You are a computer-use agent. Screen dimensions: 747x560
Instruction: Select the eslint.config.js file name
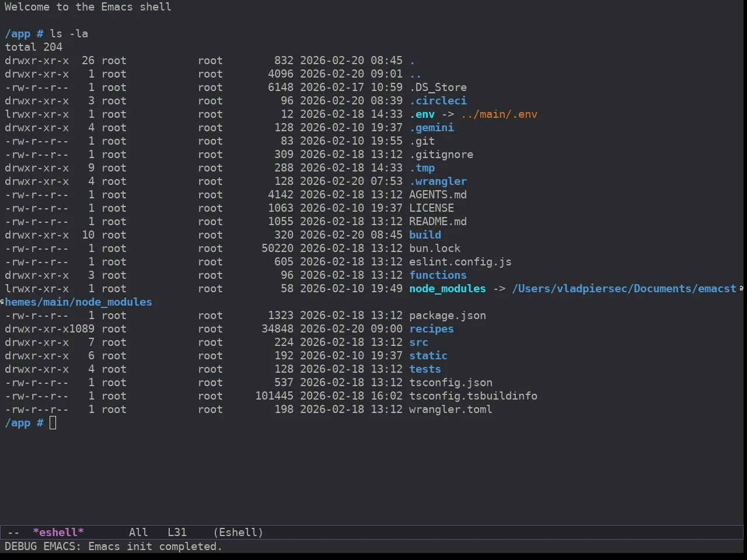point(460,262)
